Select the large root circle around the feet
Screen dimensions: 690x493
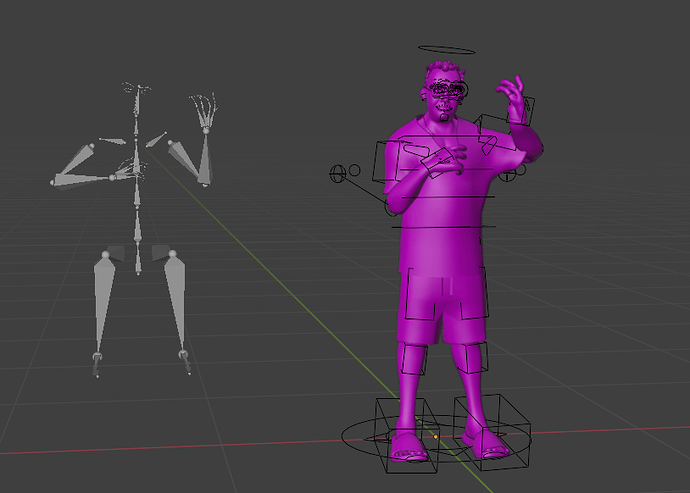click(x=437, y=438)
